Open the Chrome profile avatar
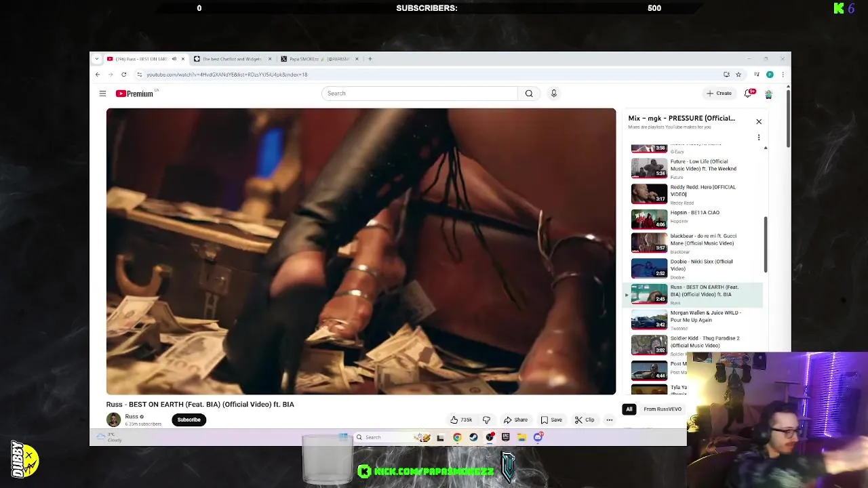 tap(770, 75)
